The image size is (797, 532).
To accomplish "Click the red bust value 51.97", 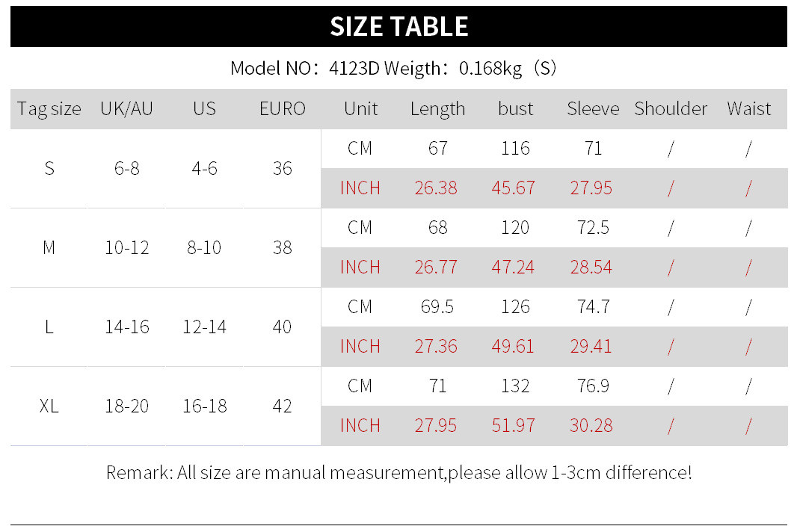I will tap(514, 426).
